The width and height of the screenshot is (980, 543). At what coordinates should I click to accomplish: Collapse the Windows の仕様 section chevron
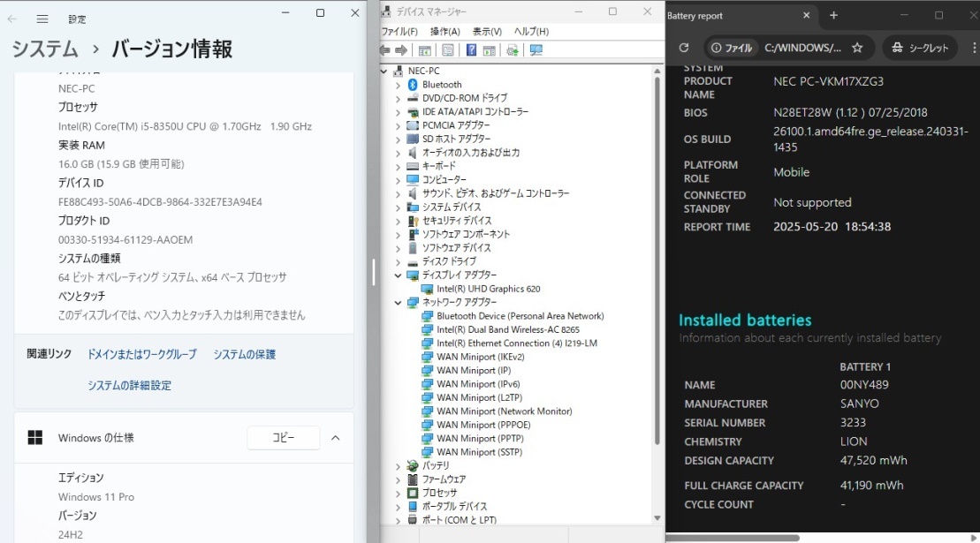pos(336,438)
